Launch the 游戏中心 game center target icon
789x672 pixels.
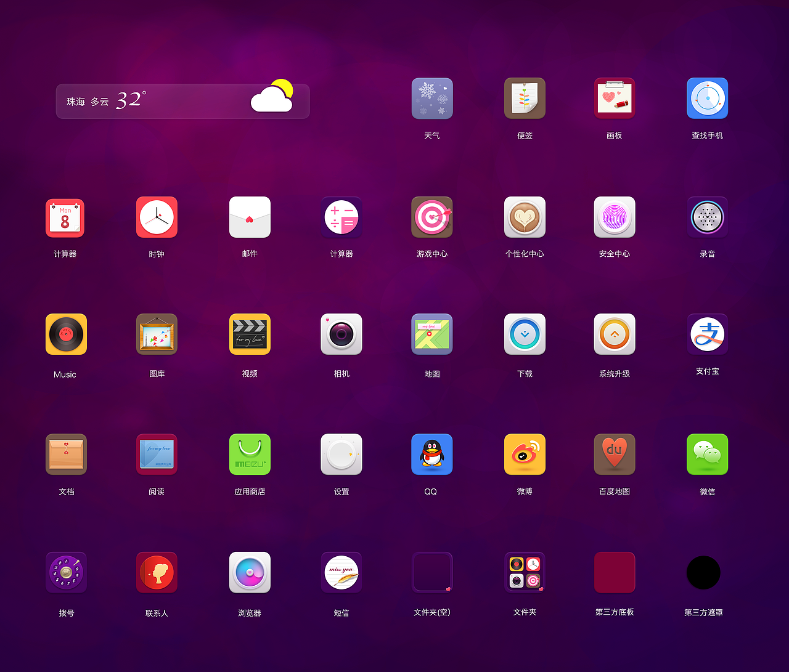tap(432, 217)
